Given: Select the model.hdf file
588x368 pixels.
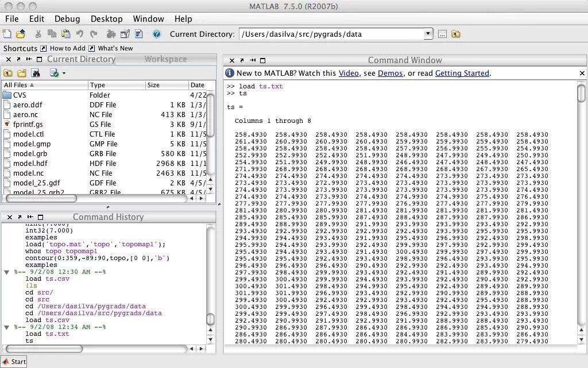Looking at the screenshot, I should (105, 164).
